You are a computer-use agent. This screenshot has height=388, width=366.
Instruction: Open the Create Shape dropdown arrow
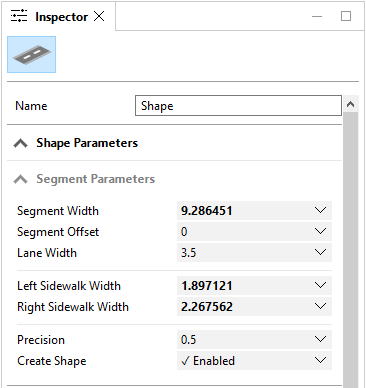pos(320,360)
